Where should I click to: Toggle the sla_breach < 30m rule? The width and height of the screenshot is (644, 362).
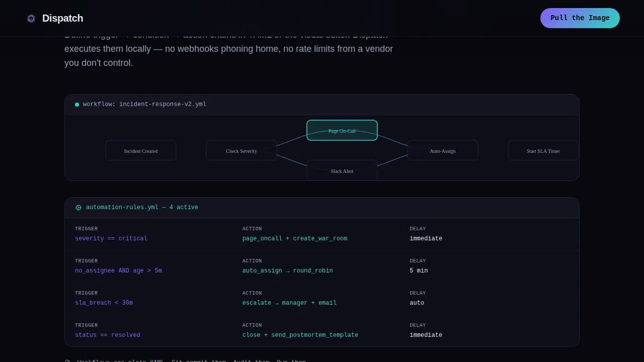click(x=104, y=303)
